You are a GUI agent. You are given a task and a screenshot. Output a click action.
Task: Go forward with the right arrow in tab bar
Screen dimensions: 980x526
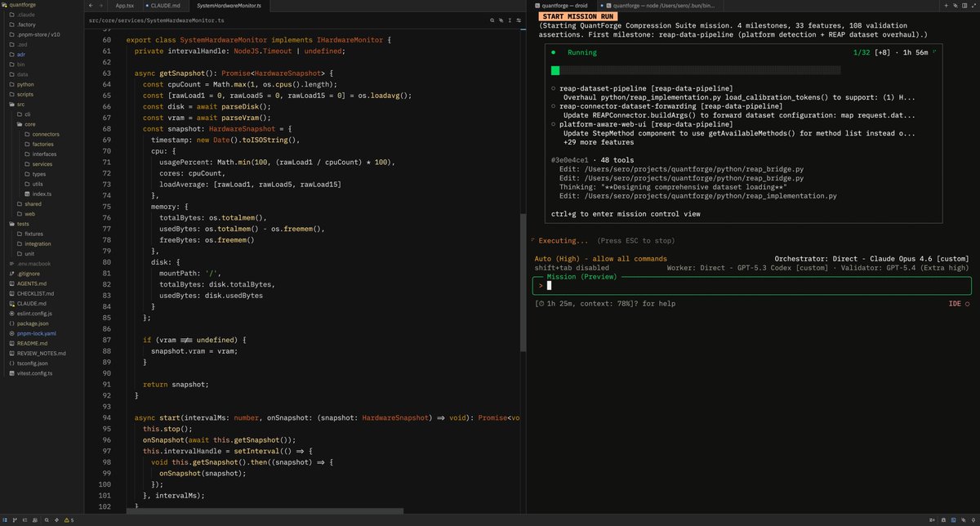[100, 6]
